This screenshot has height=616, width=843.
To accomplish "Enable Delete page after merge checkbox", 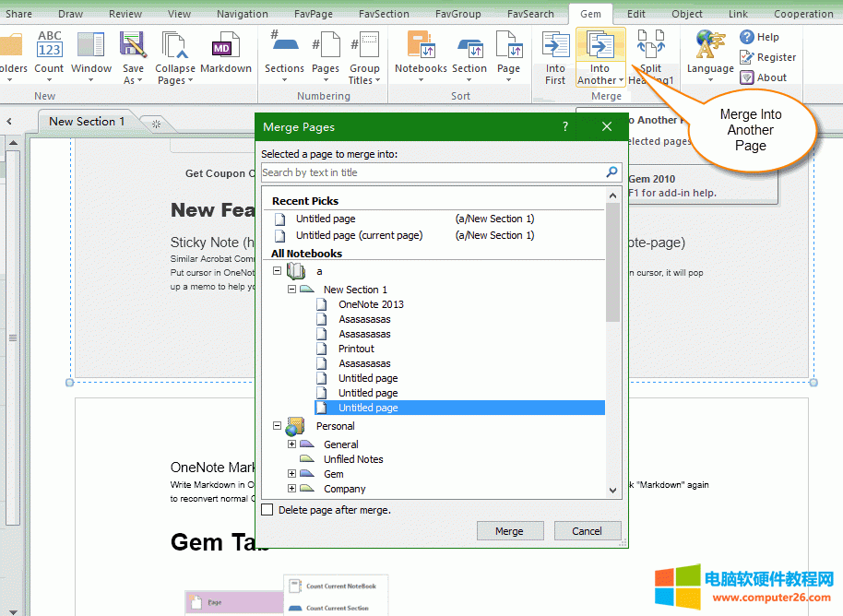I will (x=267, y=510).
